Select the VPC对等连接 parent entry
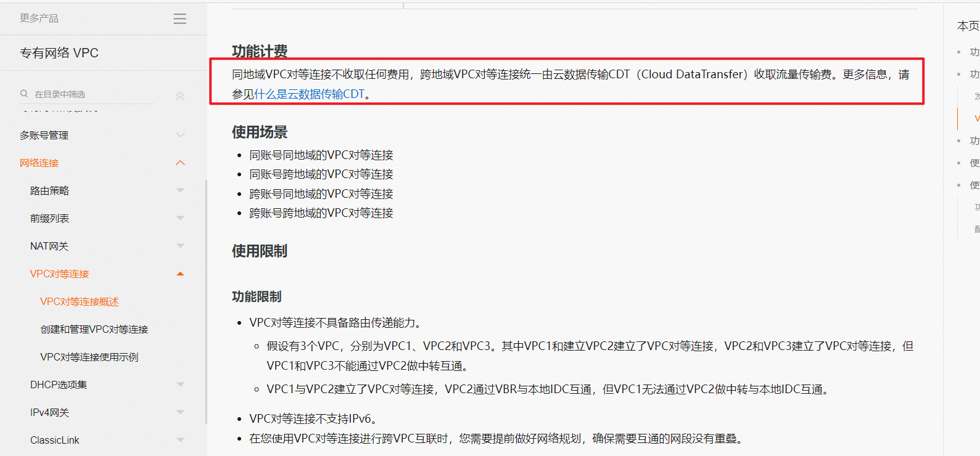 tap(59, 274)
